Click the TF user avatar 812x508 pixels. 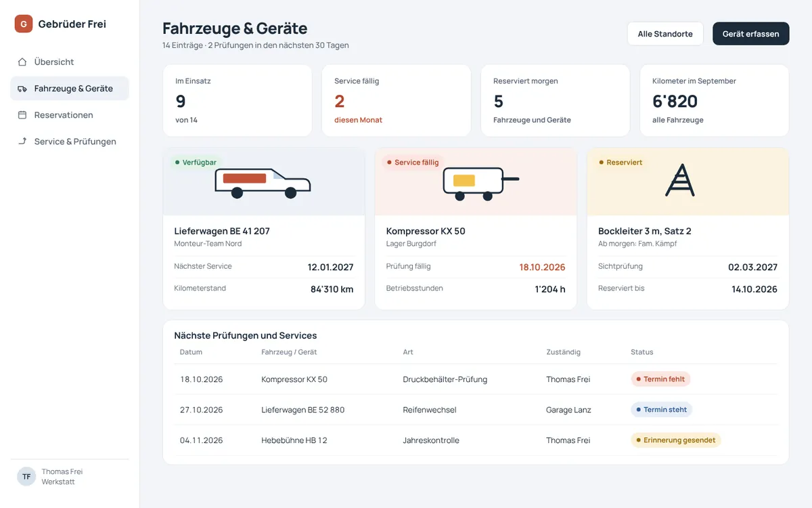pos(26,477)
